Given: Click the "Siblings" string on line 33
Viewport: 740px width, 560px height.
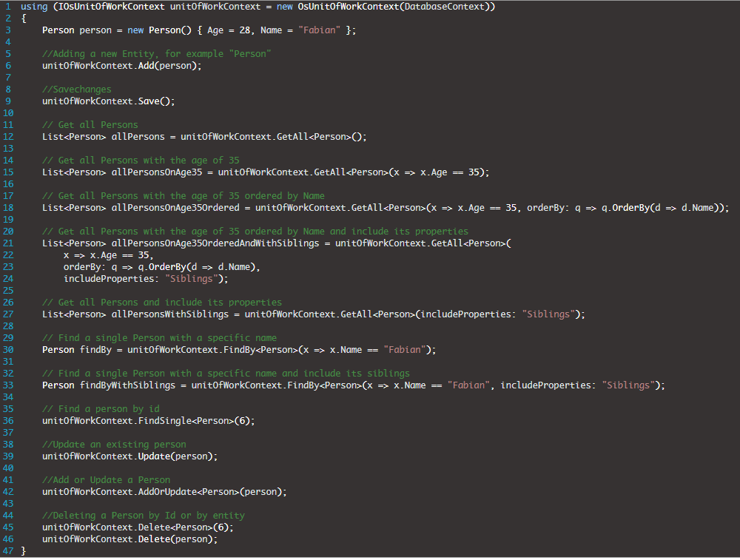Looking at the screenshot, I should 628,385.
